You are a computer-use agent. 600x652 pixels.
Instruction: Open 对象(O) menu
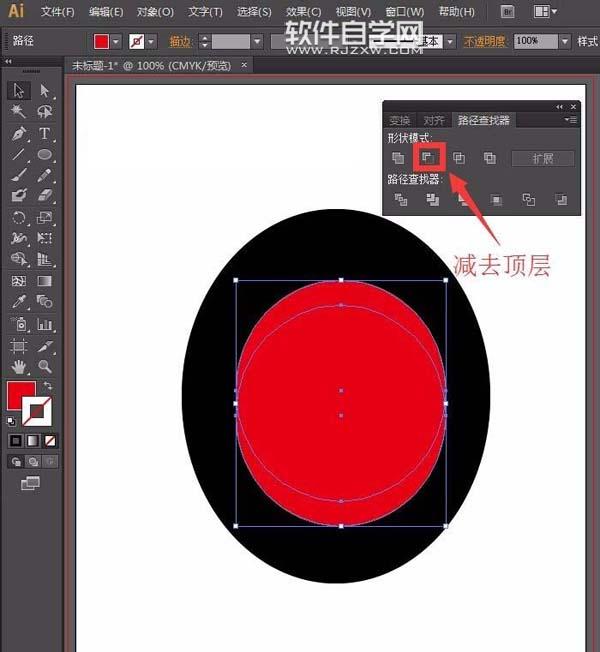click(156, 12)
